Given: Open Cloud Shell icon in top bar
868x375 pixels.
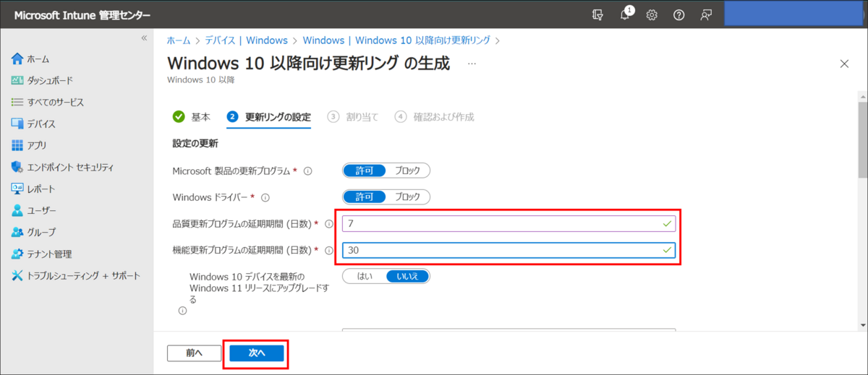Looking at the screenshot, I should (597, 14).
